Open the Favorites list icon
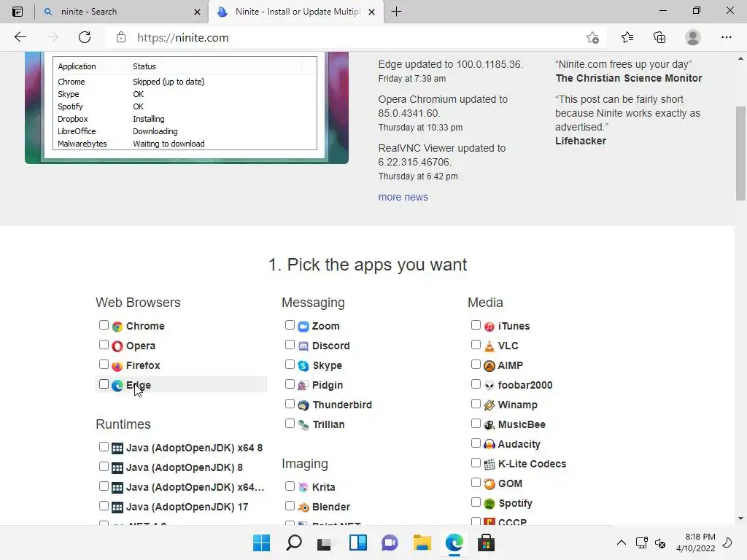The height and width of the screenshot is (560, 747). click(627, 37)
